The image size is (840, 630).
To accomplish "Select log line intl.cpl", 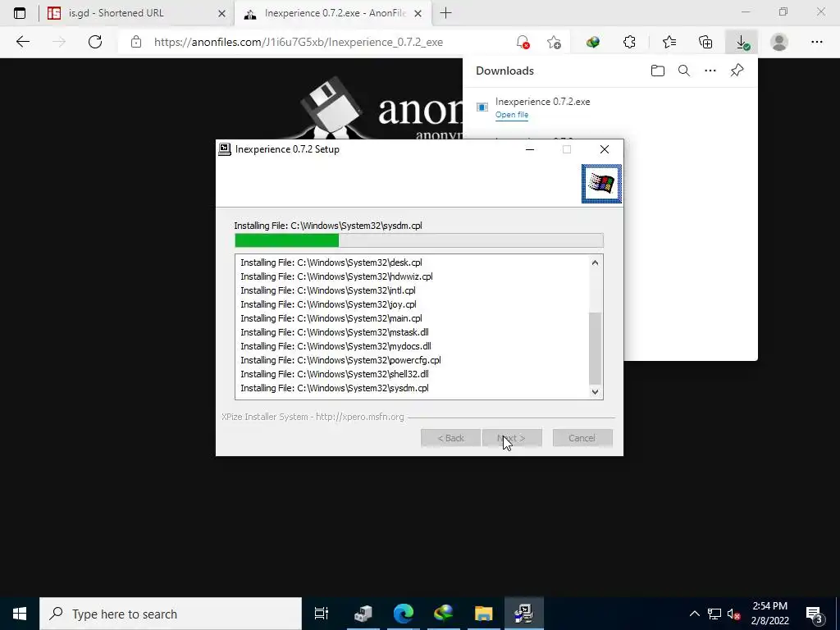I will click(x=328, y=290).
